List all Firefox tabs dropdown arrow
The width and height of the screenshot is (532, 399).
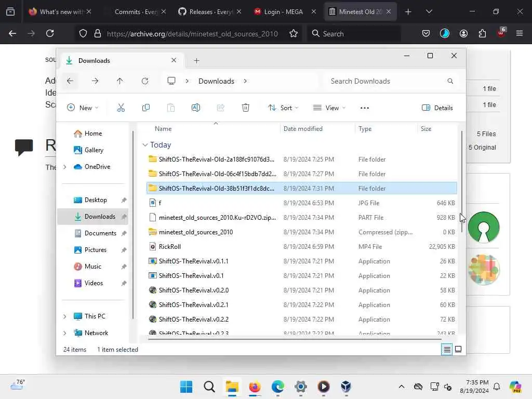(x=429, y=11)
